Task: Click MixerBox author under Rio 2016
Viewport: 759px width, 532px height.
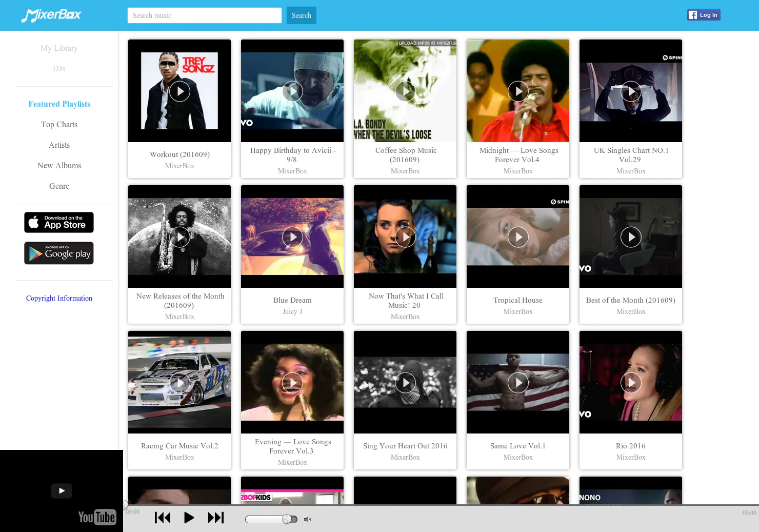Action: pyautogui.click(x=631, y=457)
